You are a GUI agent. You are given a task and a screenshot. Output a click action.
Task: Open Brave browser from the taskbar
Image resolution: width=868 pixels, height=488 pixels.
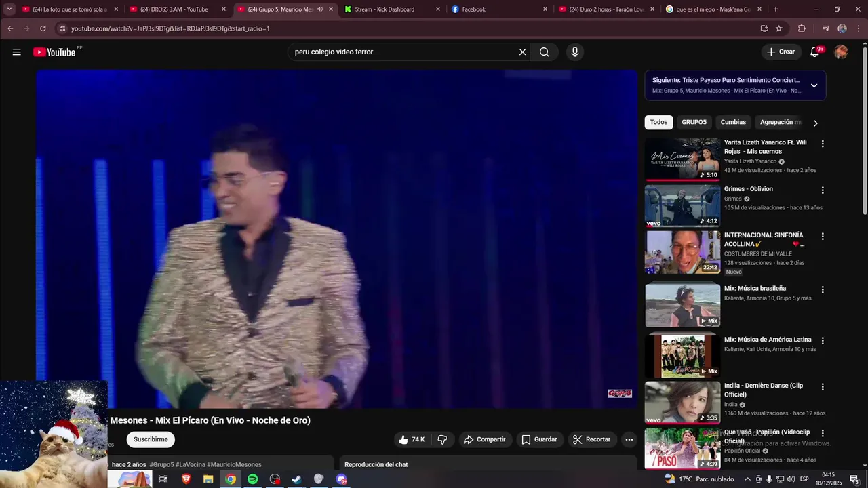[x=186, y=479]
